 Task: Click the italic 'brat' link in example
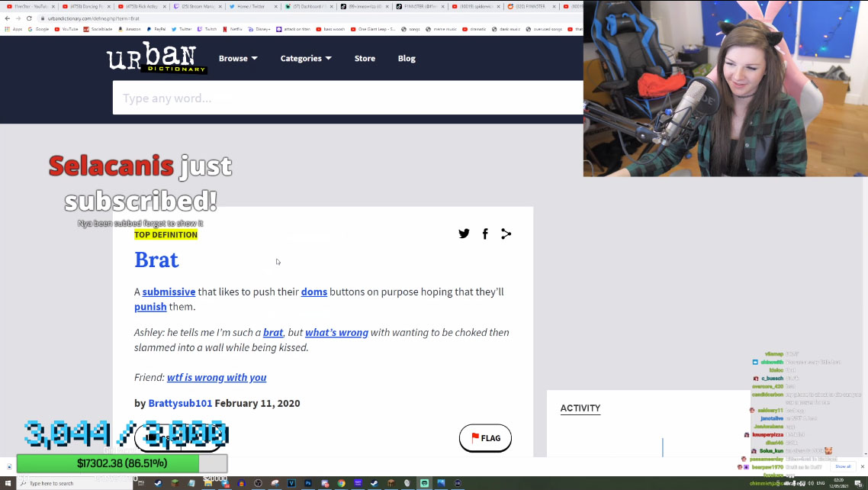pyautogui.click(x=273, y=332)
